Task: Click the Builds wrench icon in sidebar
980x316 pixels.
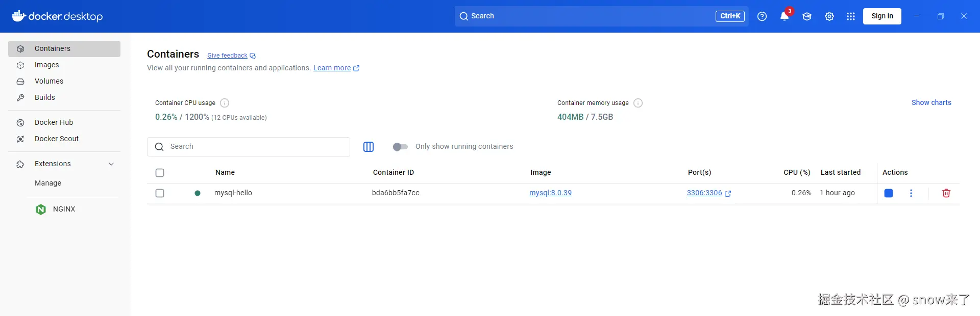Action: tap(20, 98)
